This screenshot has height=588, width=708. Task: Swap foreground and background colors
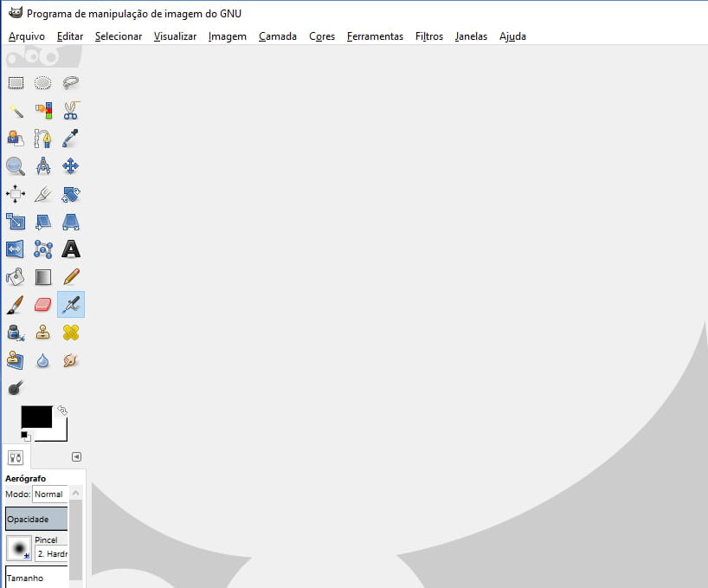[x=61, y=410]
